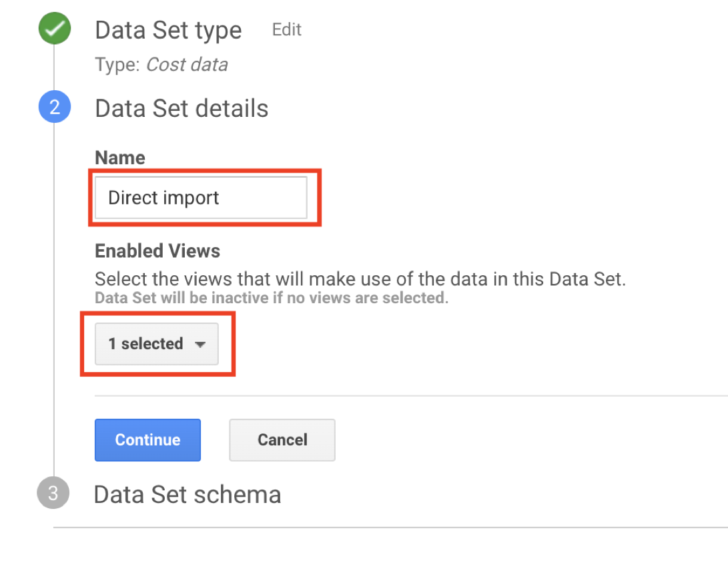Select the blue step 2 circle
Viewport: 728px width, 563px height.
click(x=55, y=107)
